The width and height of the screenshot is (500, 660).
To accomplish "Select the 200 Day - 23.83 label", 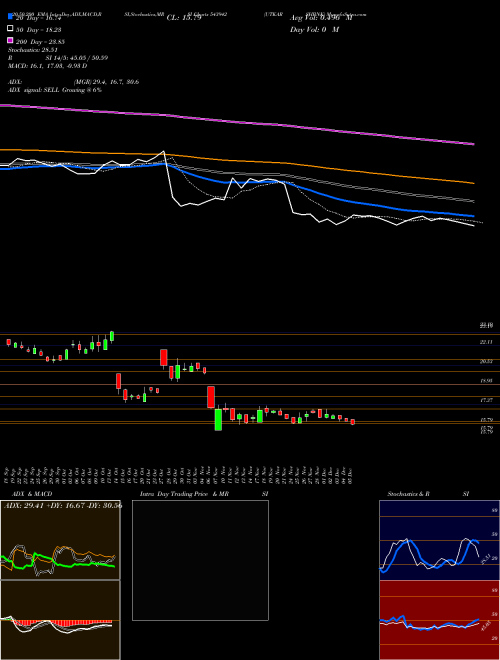I will click(40, 42).
